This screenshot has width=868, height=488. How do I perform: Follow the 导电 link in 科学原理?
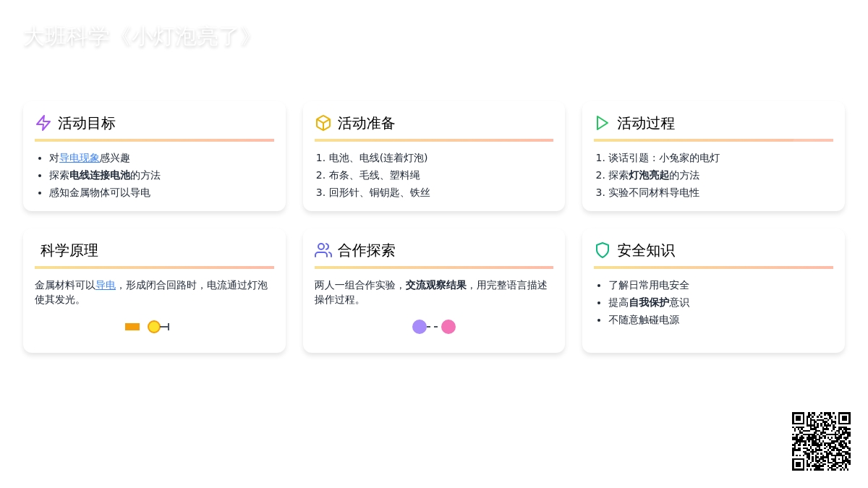[106, 285]
